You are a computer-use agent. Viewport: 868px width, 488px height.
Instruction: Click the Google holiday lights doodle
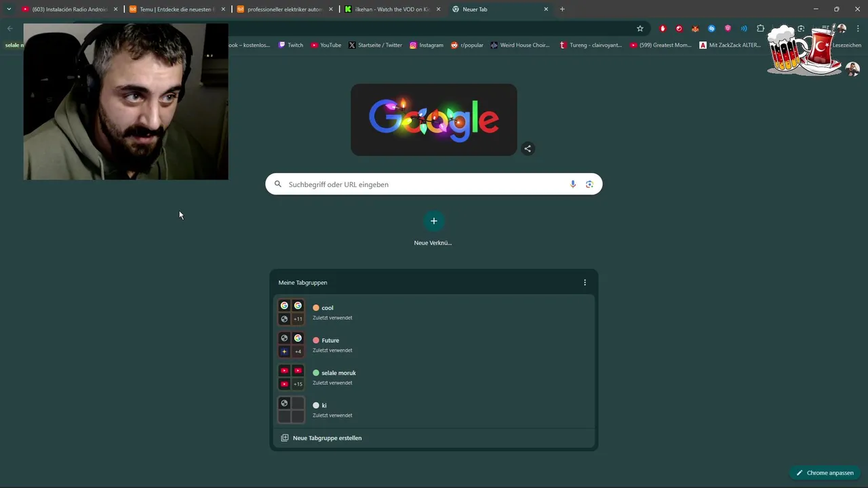(x=434, y=120)
